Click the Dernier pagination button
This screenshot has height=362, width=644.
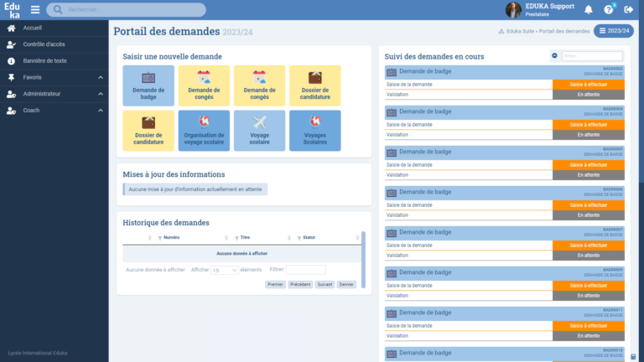click(346, 284)
